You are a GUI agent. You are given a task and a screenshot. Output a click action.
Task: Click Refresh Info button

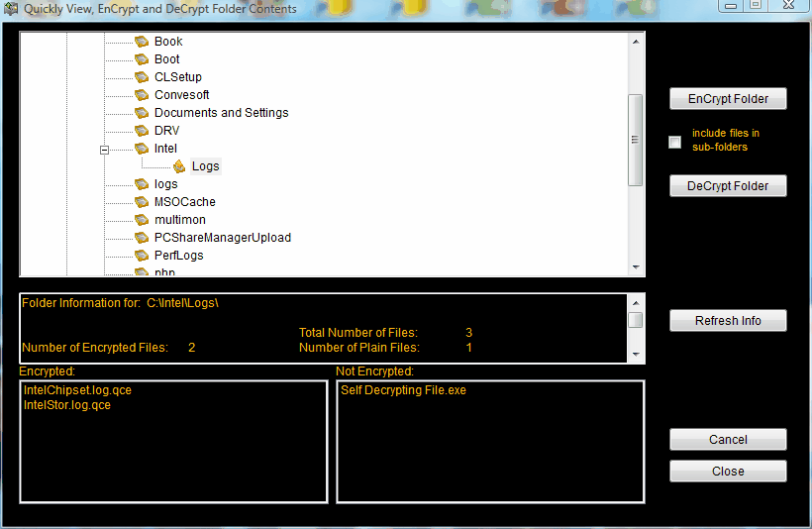click(x=728, y=320)
